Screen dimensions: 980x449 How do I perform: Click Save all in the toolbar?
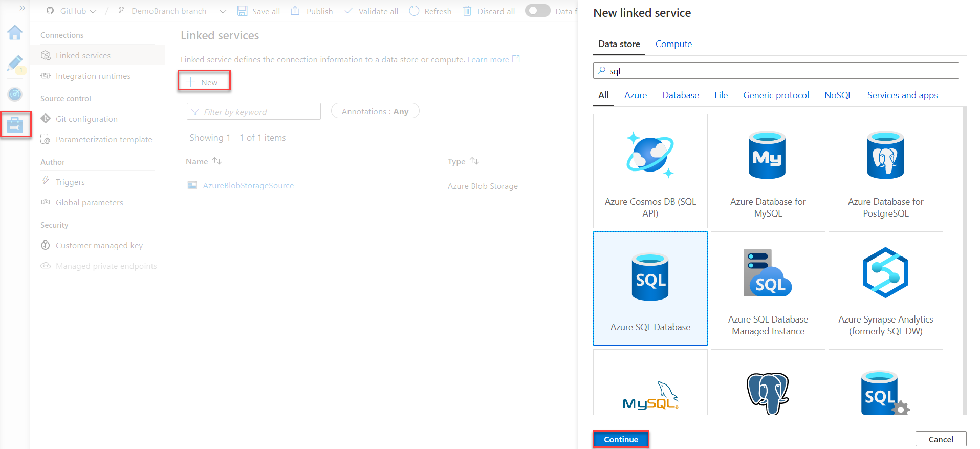[x=258, y=11]
